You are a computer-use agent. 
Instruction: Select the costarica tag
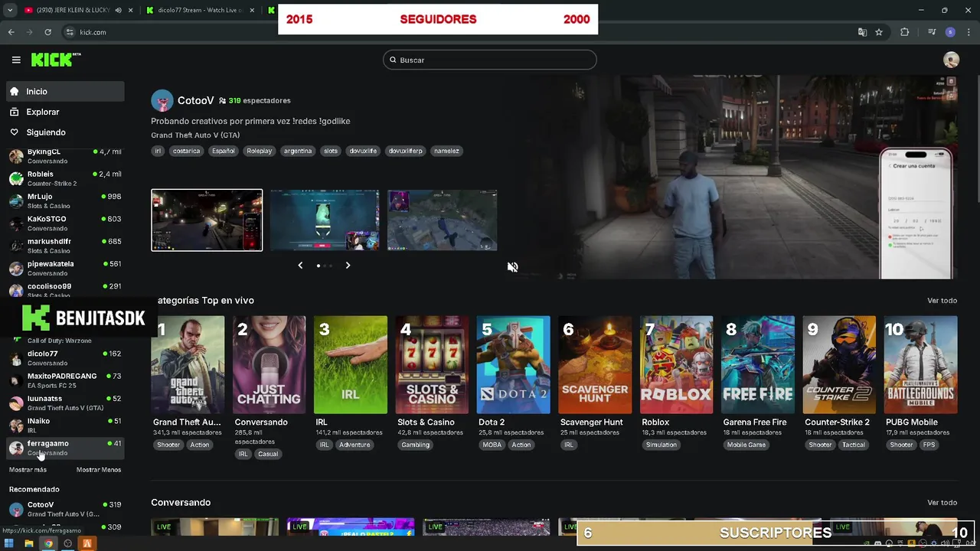[186, 151]
